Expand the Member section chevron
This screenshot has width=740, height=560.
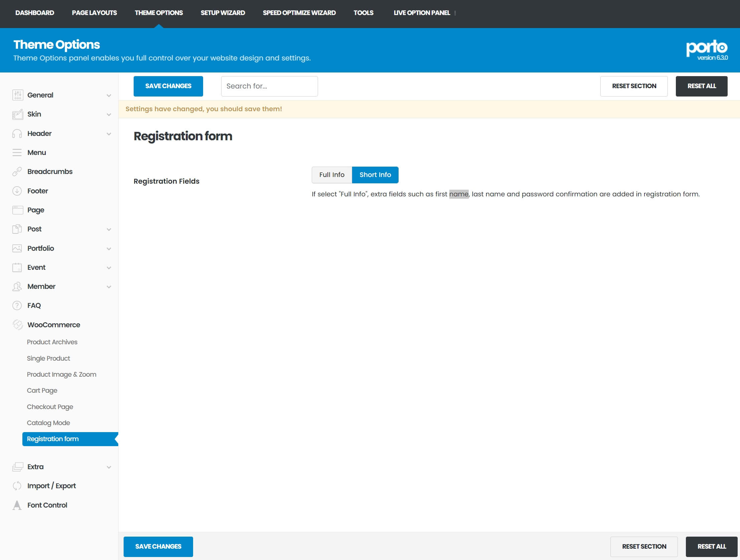pyautogui.click(x=109, y=287)
